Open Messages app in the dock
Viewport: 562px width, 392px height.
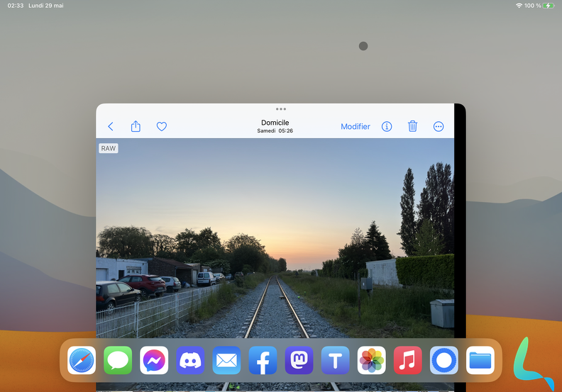click(118, 360)
